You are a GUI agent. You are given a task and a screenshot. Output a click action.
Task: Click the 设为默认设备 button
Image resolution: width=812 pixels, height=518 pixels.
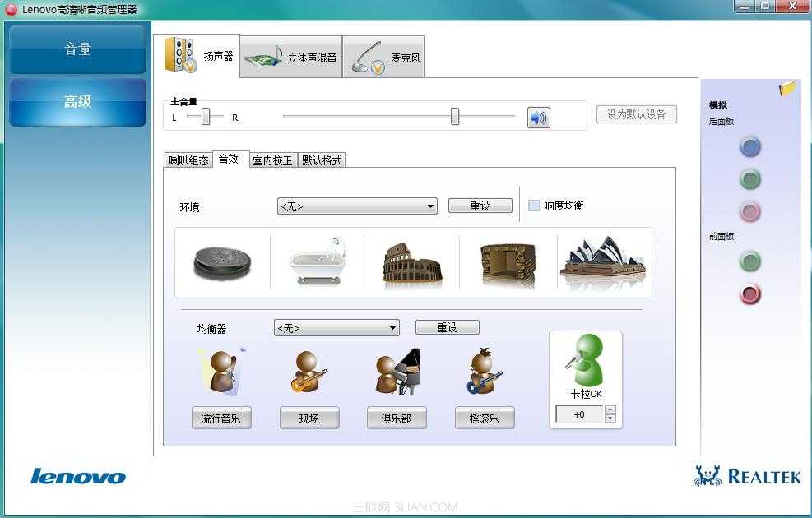click(x=636, y=114)
